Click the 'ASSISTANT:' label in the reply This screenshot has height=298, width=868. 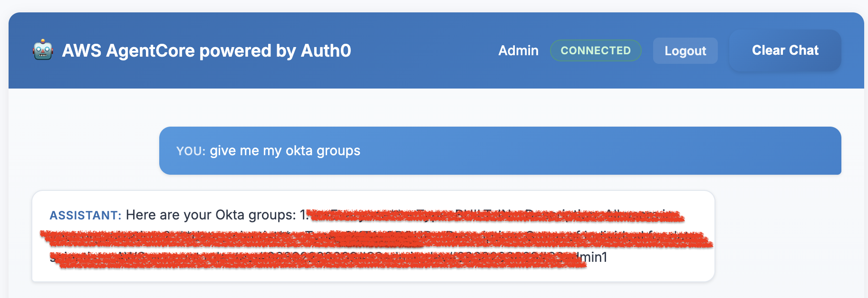click(x=86, y=215)
